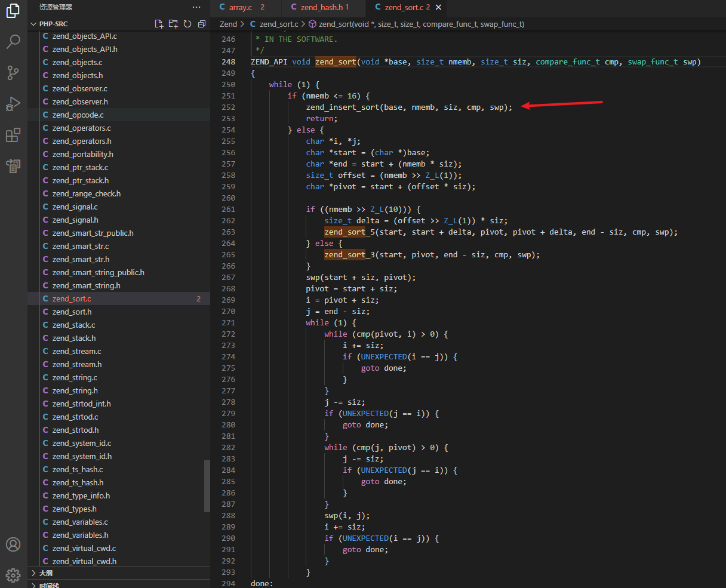Click the Accounts icon in activity bar
The image size is (726, 588).
point(13,544)
